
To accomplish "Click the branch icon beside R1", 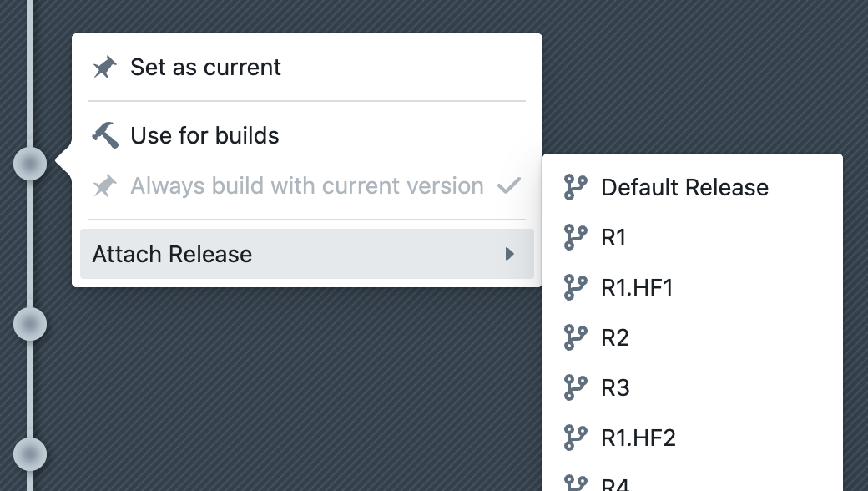I will pyautogui.click(x=575, y=237).
